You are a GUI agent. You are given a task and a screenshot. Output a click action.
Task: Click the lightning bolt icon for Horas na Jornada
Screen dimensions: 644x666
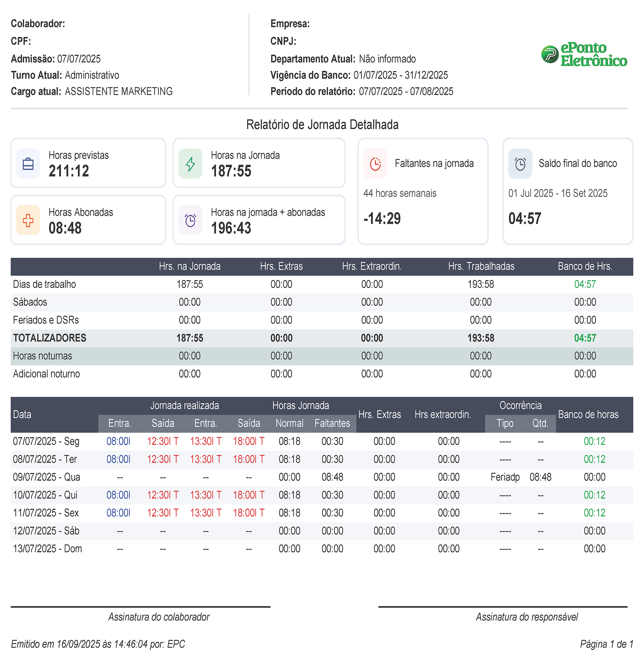190,164
